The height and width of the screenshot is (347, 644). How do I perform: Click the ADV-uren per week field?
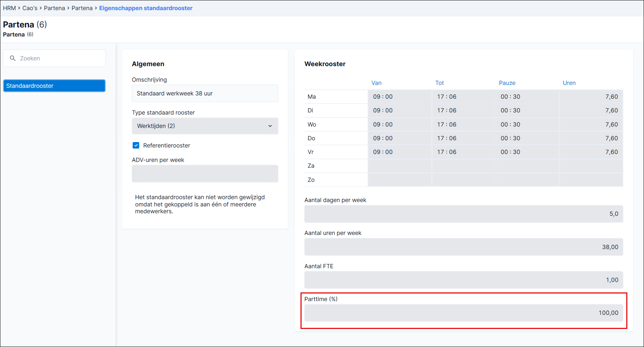205,173
